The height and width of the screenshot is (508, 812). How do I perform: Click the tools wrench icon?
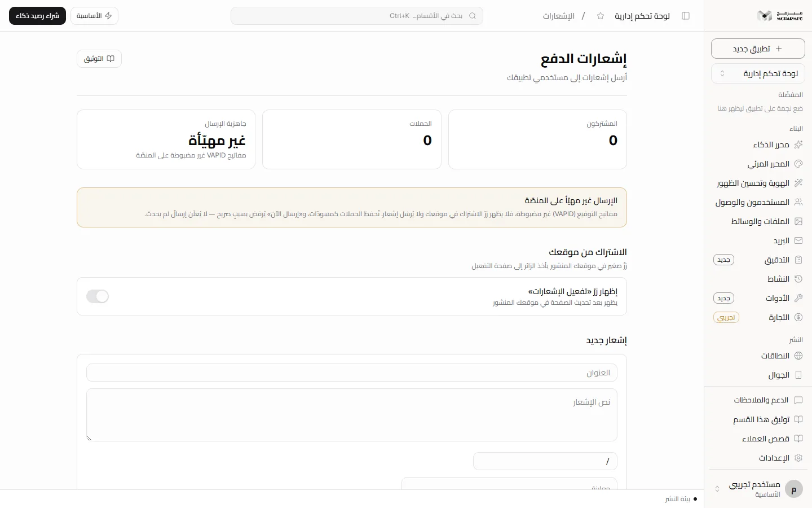(798, 299)
